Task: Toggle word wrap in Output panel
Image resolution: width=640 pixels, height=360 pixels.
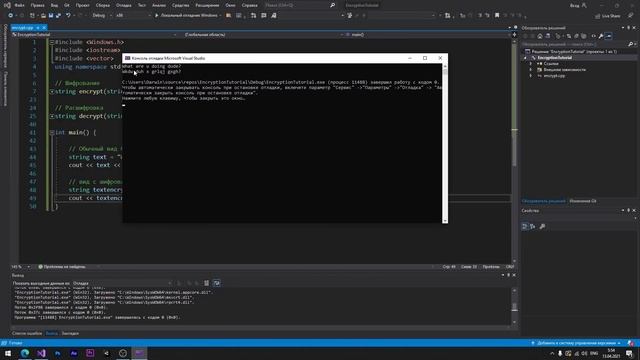Action: tap(217, 283)
